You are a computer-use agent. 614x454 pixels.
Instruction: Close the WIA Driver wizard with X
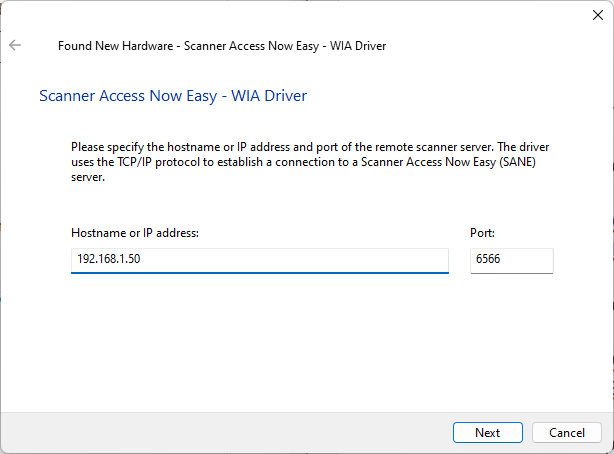[598, 15]
